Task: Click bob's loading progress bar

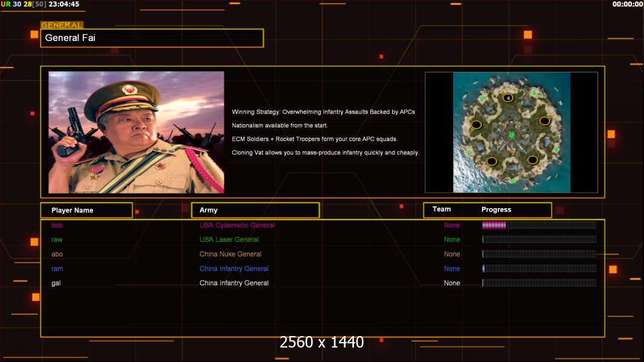Action: (539, 225)
